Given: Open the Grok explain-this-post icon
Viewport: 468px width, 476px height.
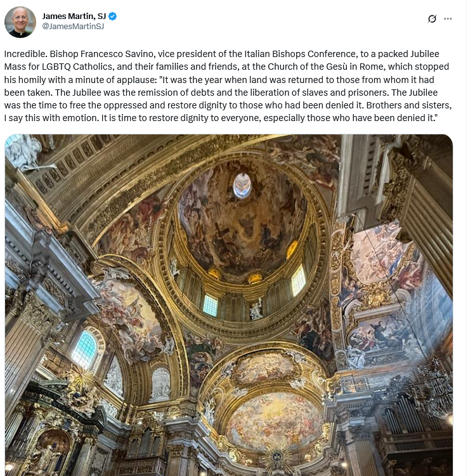Looking at the screenshot, I should coord(432,19).
